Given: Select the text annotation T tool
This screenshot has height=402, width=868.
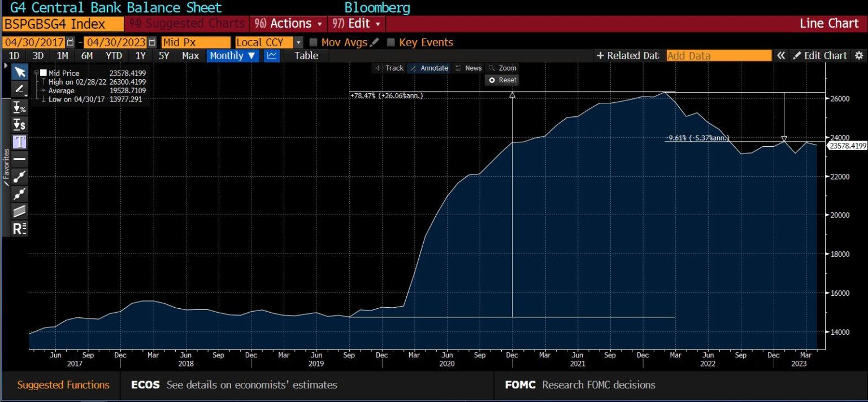Looking at the screenshot, I should coord(20,142).
